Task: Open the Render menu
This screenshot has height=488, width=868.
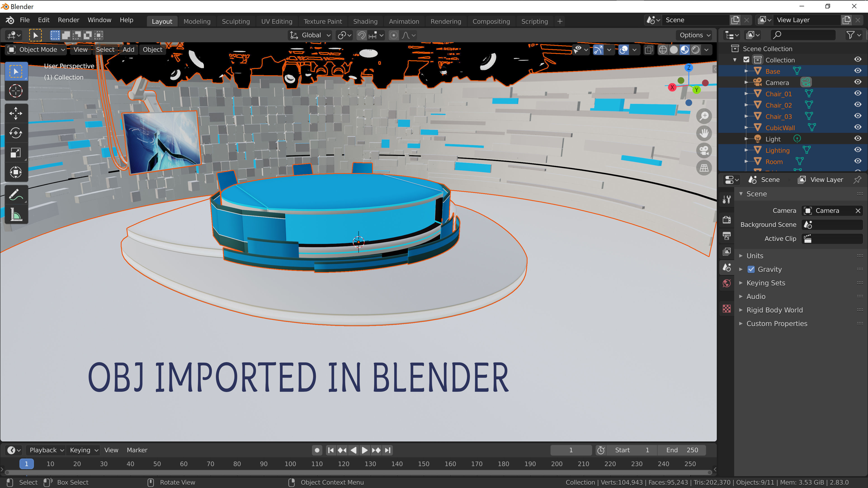Action: (x=68, y=20)
